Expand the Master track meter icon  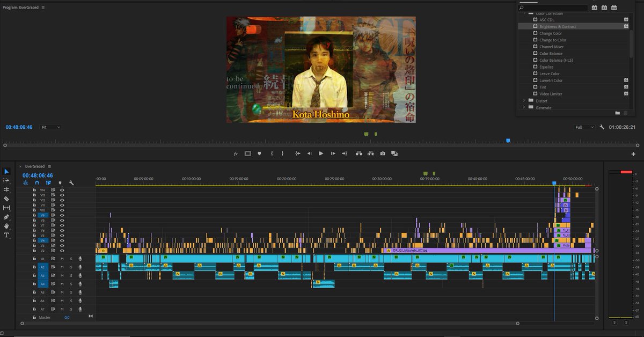[x=90, y=316]
